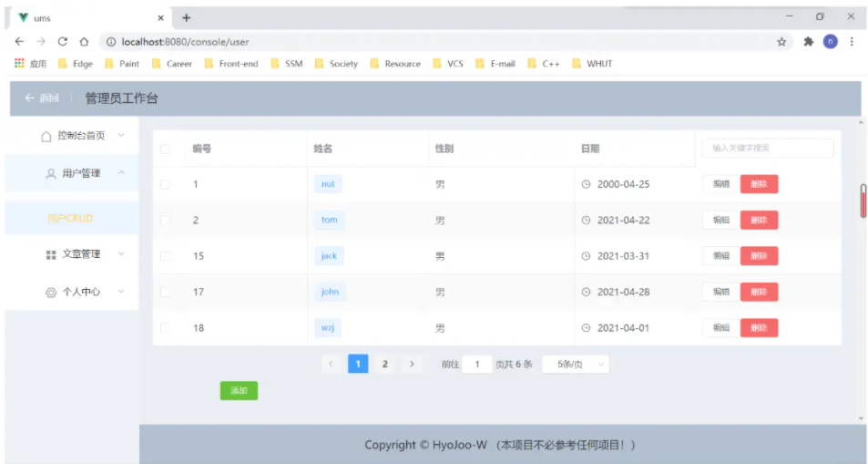This screenshot has width=868, height=464.
Task: Expand the 个人中心 submenu
Action: click(x=121, y=292)
